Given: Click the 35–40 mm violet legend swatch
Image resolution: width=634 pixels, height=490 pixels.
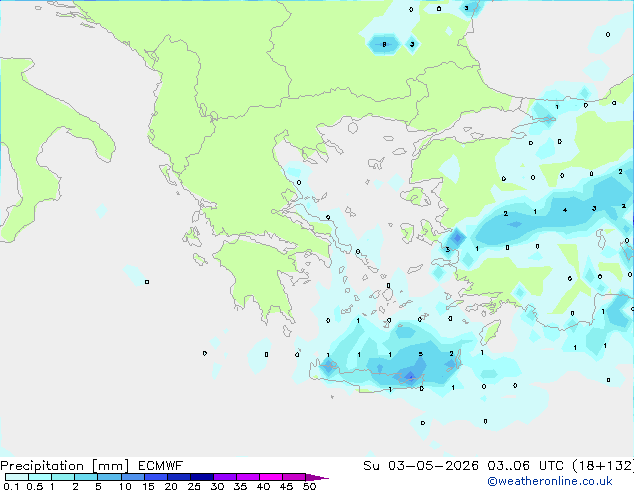Looking at the screenshot, I should point(247,477).
